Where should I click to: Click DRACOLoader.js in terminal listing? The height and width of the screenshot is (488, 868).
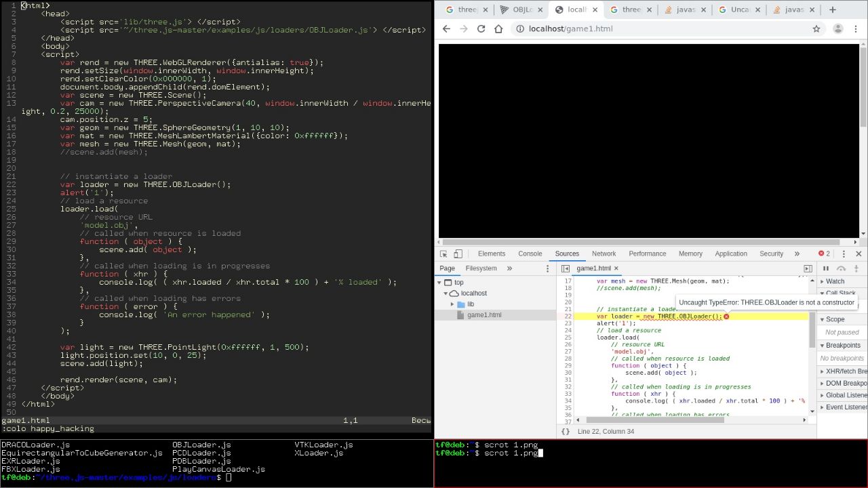36,445
